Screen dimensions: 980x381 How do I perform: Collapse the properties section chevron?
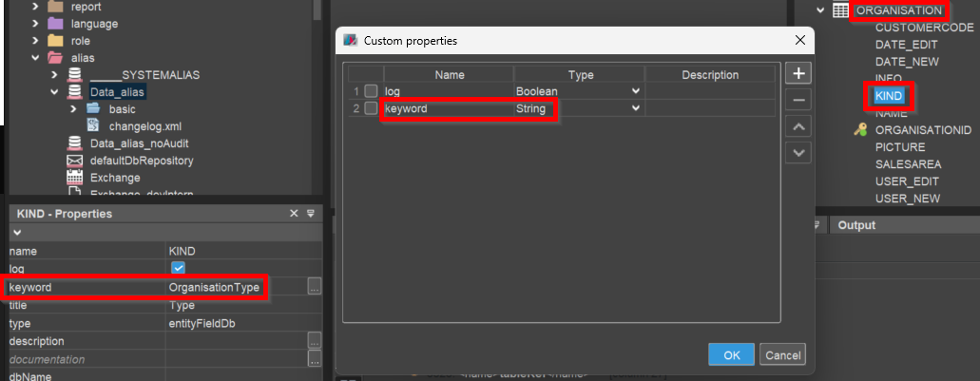[x=17, y=233]
